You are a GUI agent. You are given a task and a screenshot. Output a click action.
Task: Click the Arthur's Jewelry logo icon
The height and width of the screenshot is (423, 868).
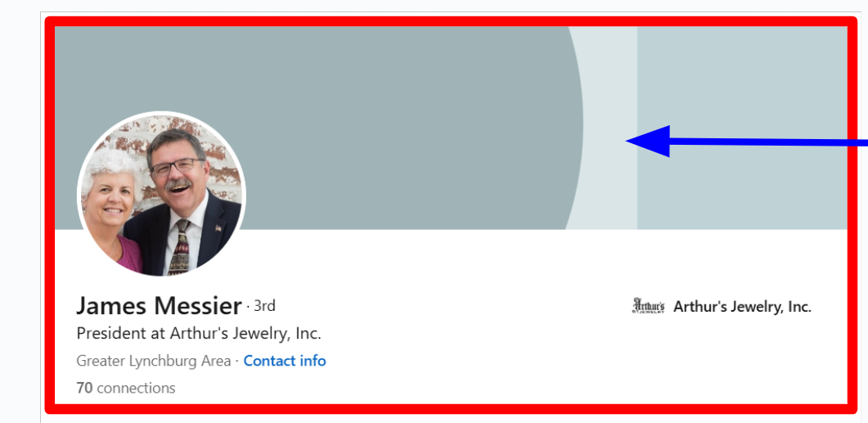648,306
